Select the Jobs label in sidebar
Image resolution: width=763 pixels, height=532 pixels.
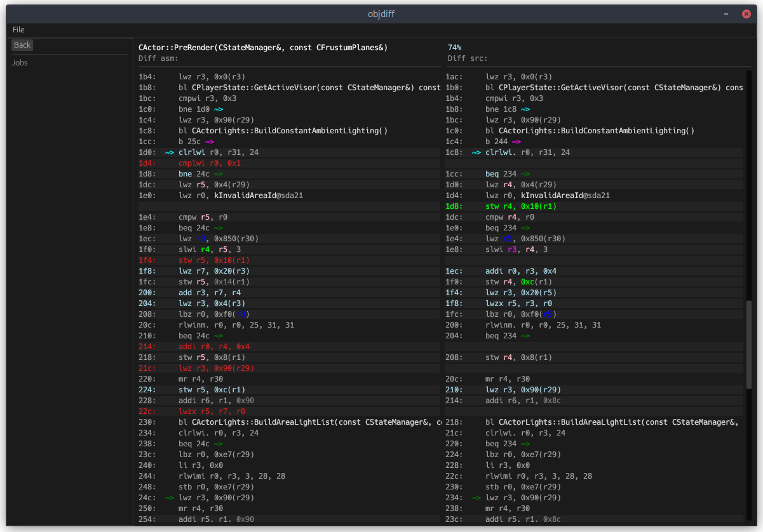point(20,63)
